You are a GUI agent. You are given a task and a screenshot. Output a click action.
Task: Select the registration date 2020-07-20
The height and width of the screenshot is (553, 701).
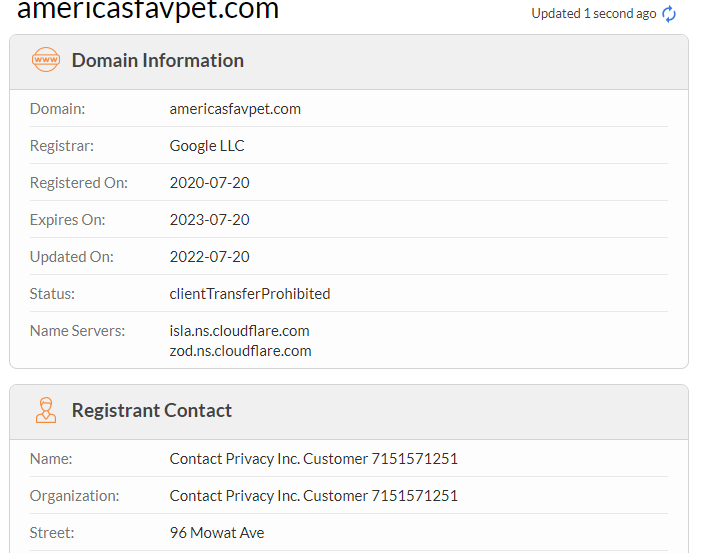coord(210,183)
